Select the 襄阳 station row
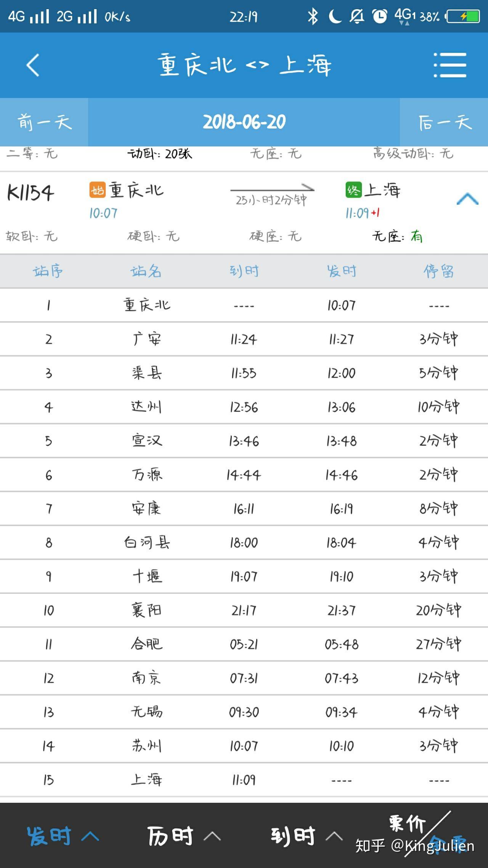This screenshot has width=488, height=868. click(244, 610)
